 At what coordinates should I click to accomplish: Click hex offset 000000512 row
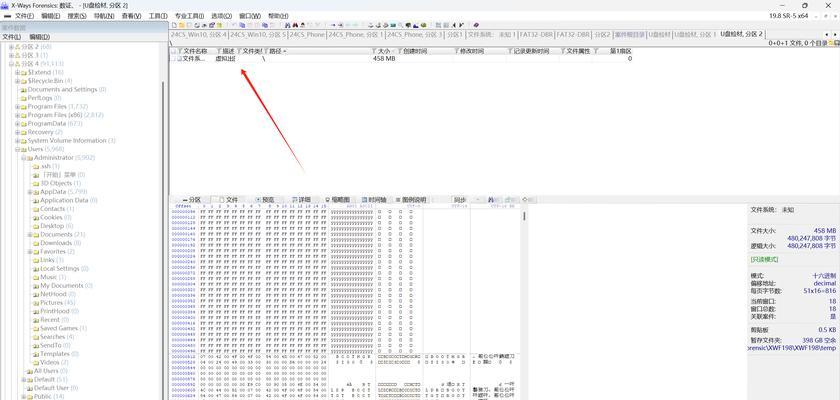click(184, 357)
